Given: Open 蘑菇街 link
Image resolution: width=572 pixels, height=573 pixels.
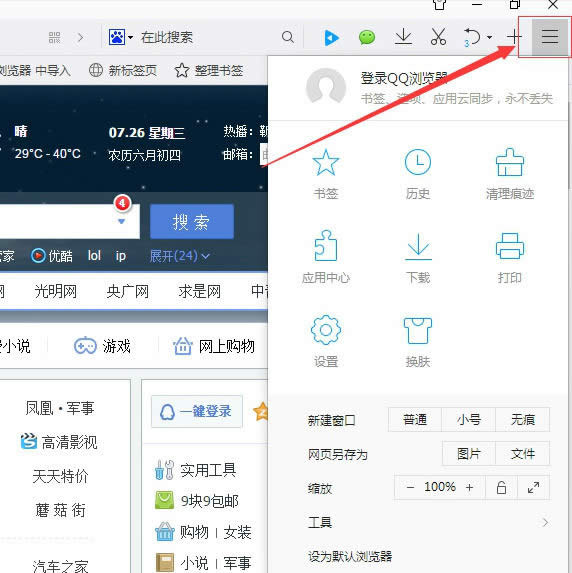Looking at the screenshot, I should click(60, 510).
